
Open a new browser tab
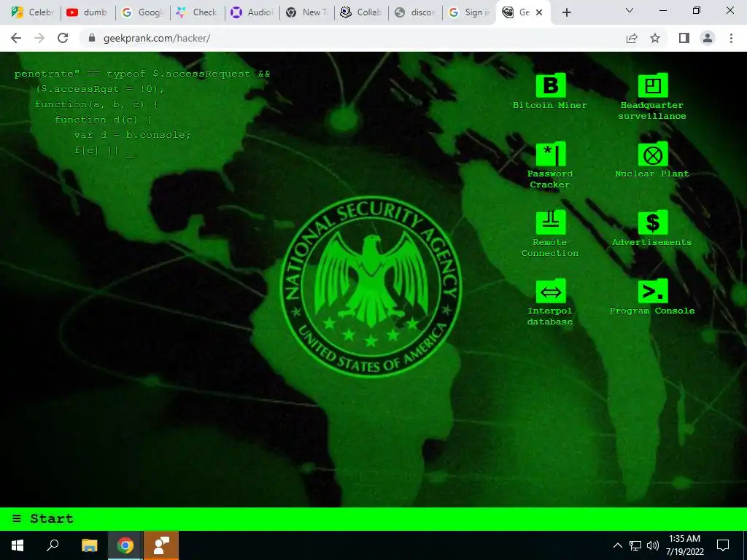coord(566,12)
